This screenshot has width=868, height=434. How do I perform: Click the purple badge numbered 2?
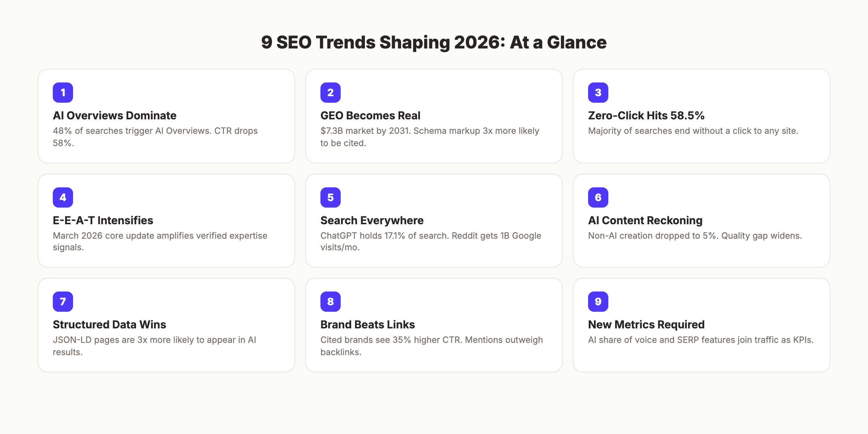[330, 93]
